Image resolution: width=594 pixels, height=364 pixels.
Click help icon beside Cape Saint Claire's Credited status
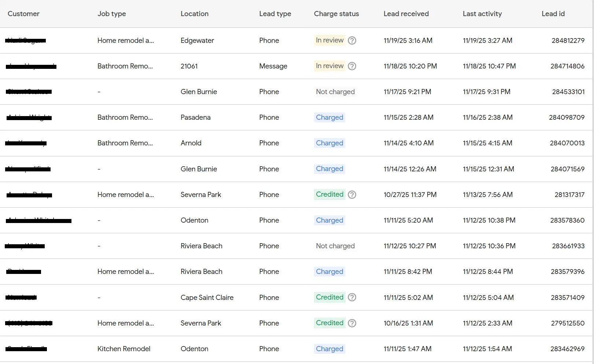[352, 297]
